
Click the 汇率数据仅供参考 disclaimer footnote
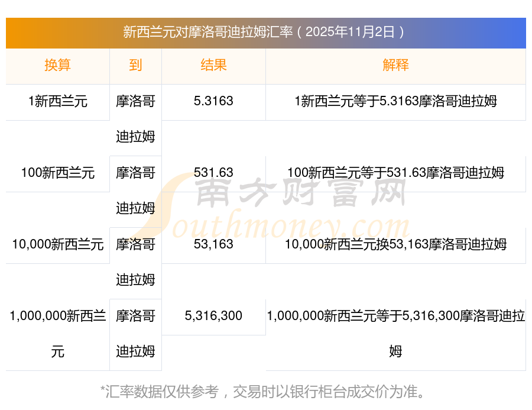pos(265,391)
